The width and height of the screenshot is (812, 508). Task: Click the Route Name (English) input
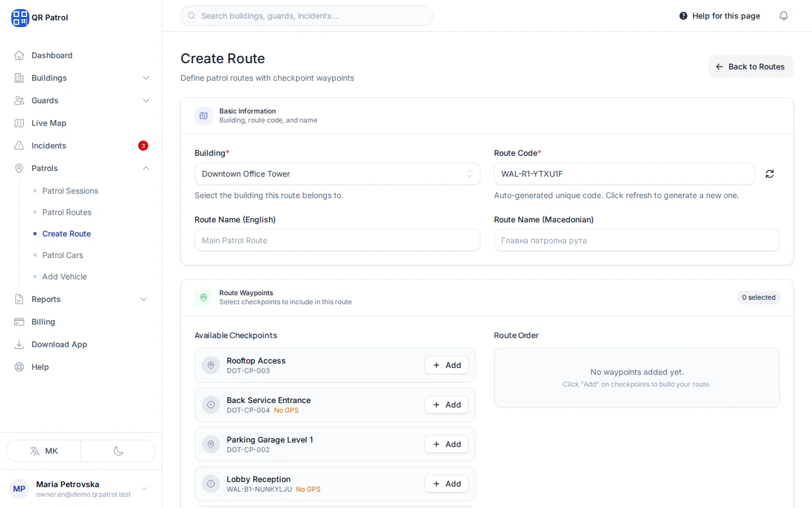(x=337, y=240)
